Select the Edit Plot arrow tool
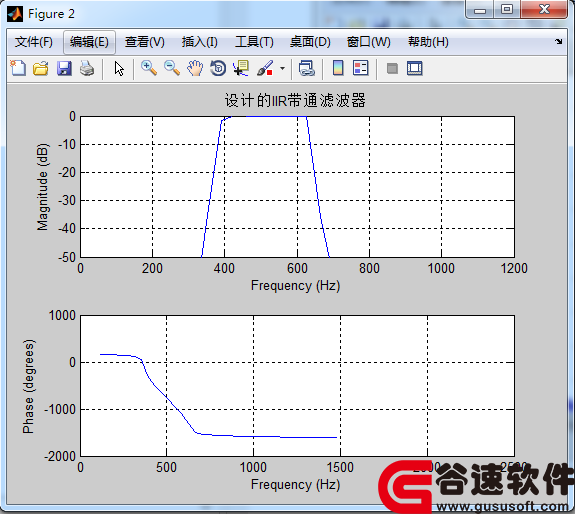 (119, 69)
